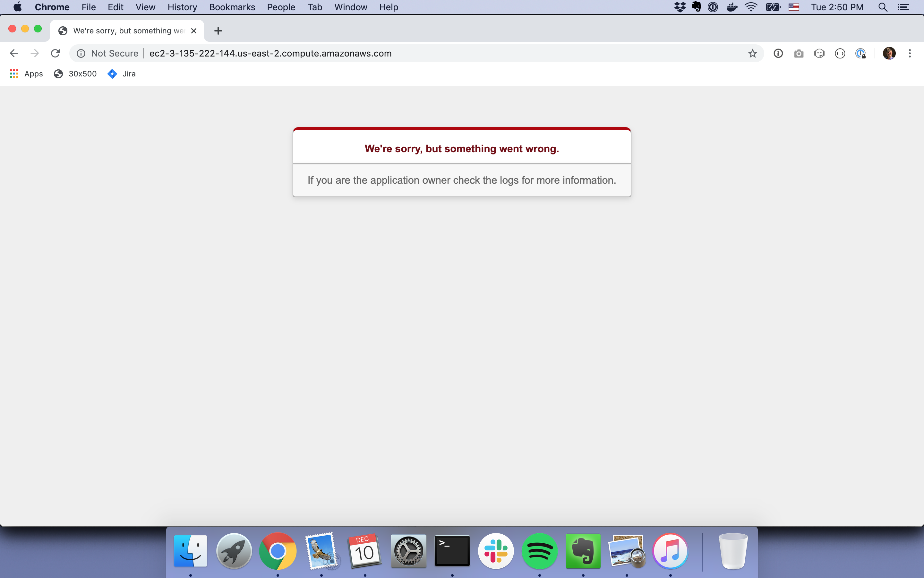The width and height of the screenshot is (924, 578).
Task: Click the Tue 2:50 PM clock
Action: click(837, 7)
